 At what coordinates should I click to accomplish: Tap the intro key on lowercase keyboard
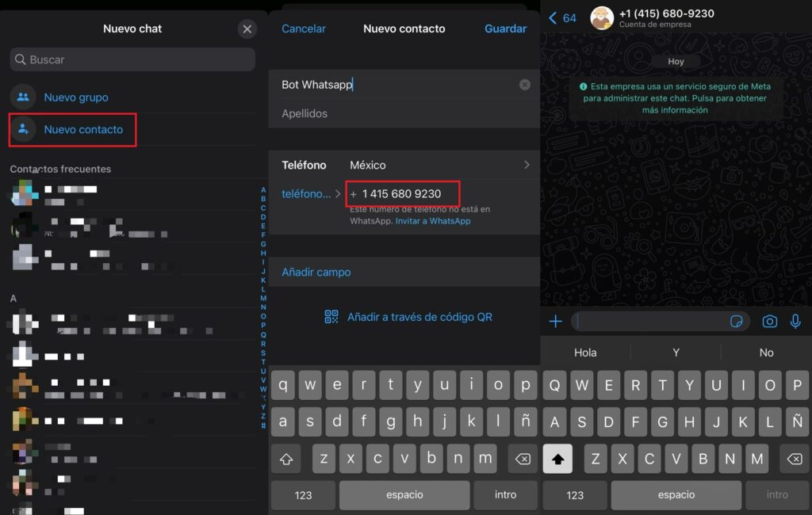pyautogui.click(x=505, y=495)
